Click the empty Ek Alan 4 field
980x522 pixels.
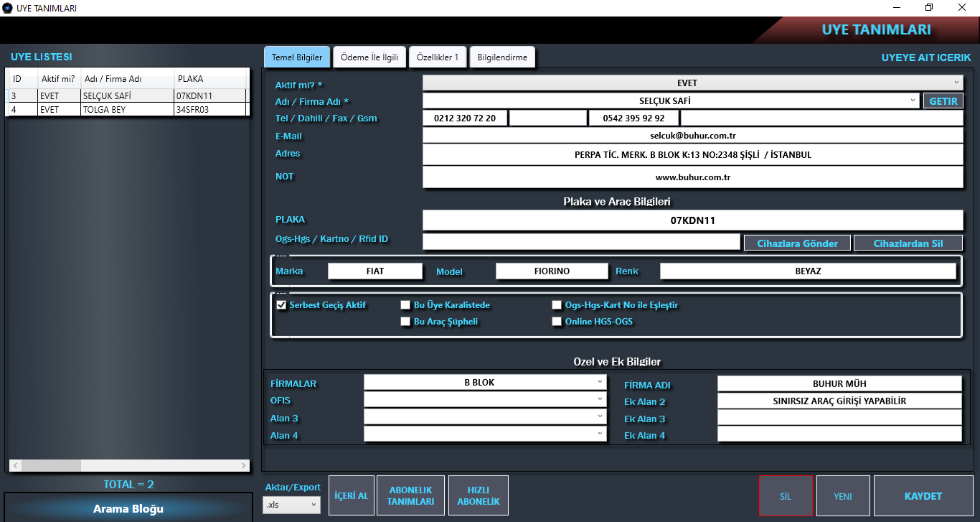[x=839, y=434]
